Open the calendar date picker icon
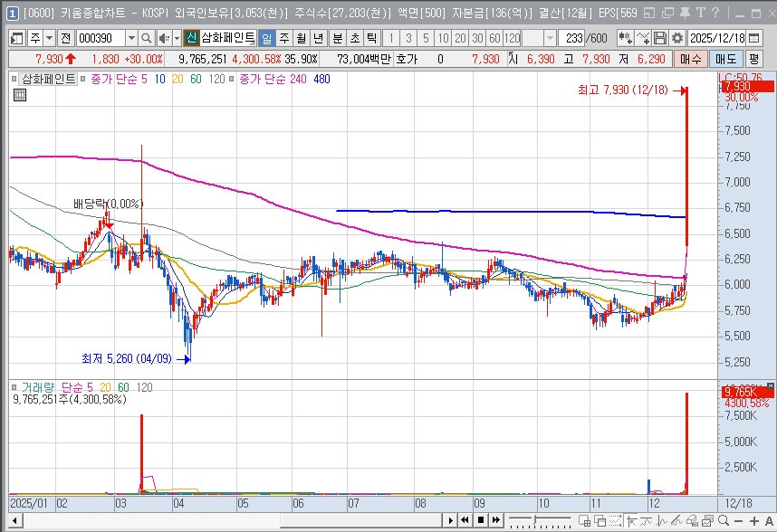The image size is (777, 532). 753,38
